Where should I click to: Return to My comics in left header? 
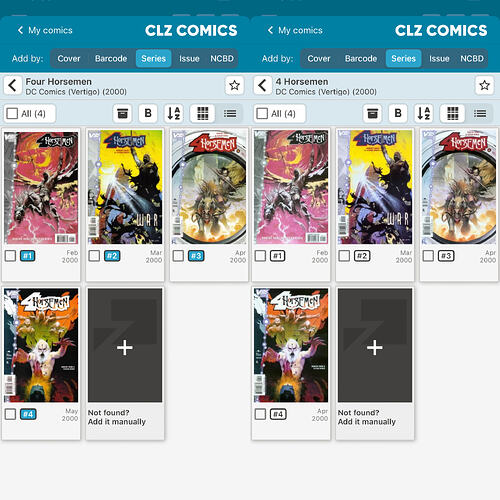click(x=45, y=30)
